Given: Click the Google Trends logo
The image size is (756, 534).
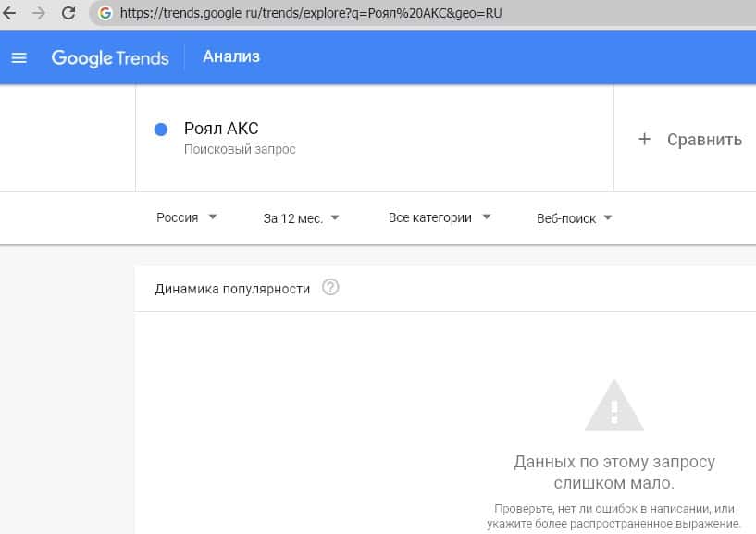Looking at the screenshot, I should (x=110, y=57).
